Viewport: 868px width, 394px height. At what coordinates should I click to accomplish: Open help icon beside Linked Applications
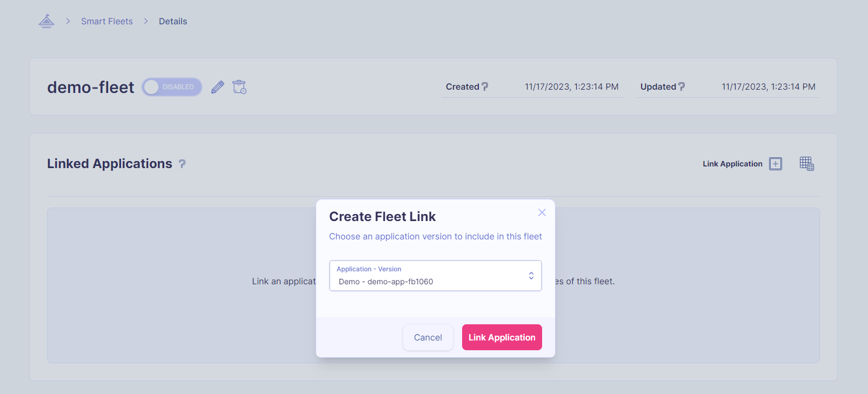[x=182, y=164]
